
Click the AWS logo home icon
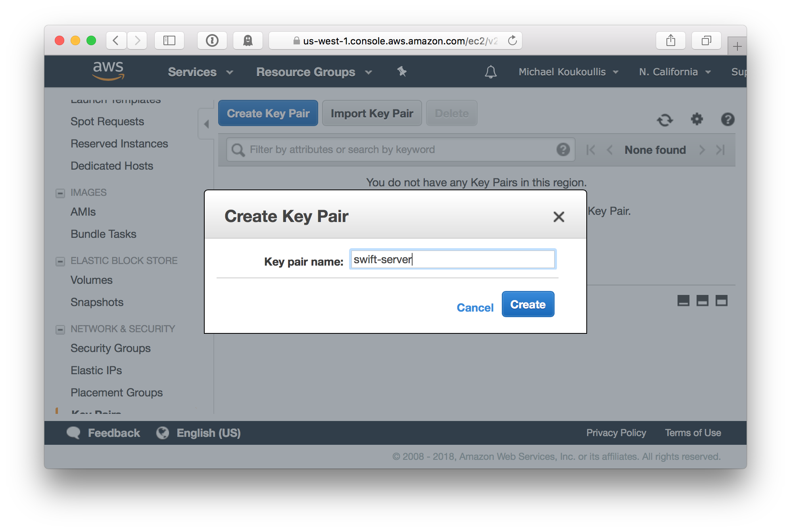tap(108, 71)
